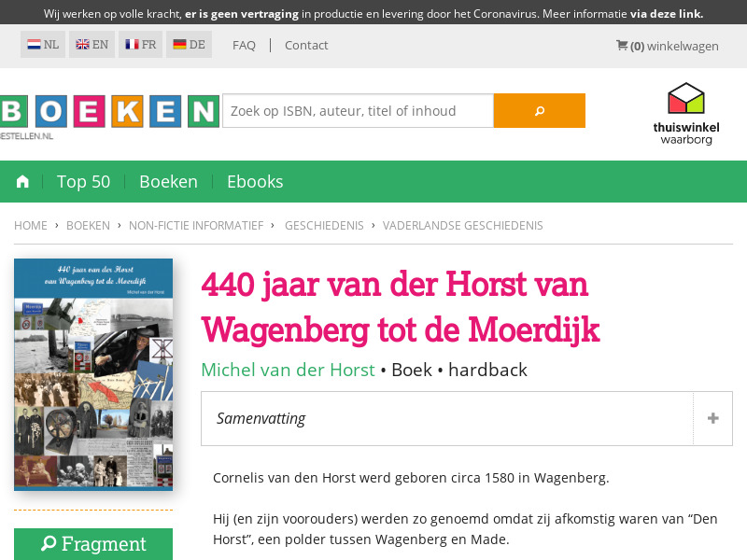Click the home icon in green navigation
This screenshot has height=560, width=747.
click(22, 181)
